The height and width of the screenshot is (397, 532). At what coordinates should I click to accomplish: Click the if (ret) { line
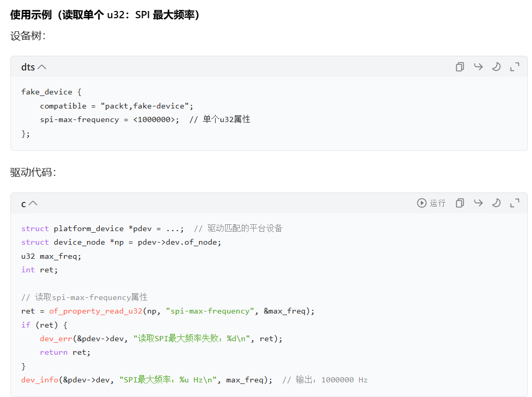click(44, 325)
